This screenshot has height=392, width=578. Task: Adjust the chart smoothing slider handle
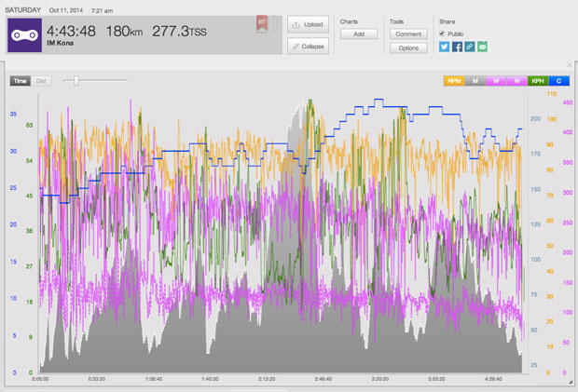(x=76, y=81)
